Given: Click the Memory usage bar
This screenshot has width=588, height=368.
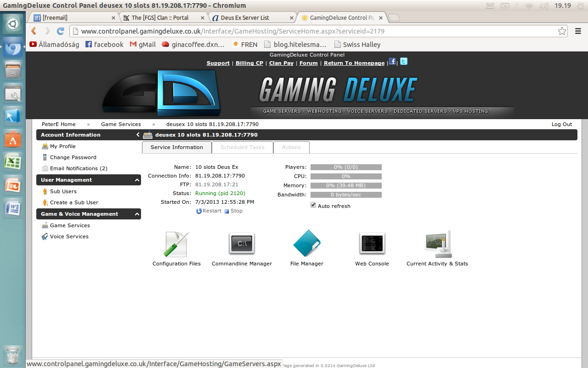Looking at the screenshot, I should [346, 185].
